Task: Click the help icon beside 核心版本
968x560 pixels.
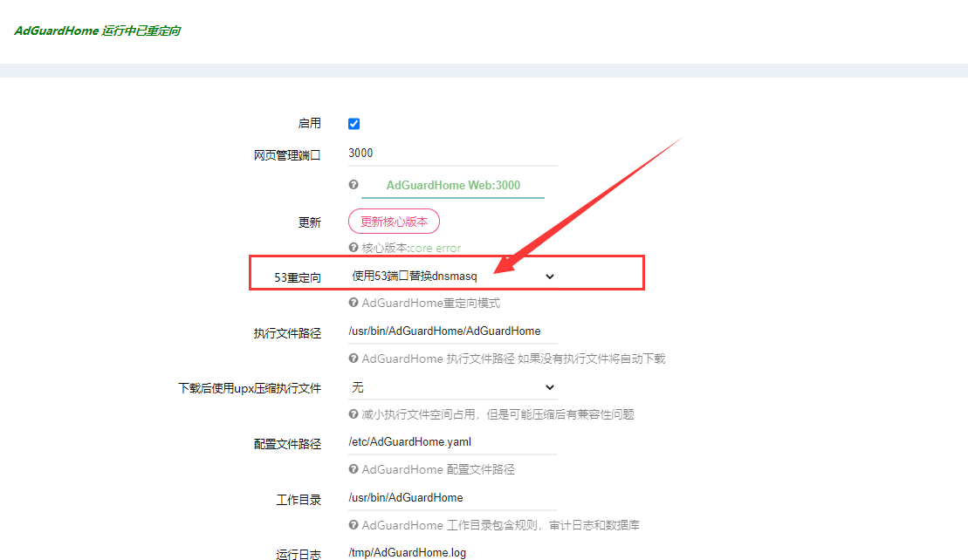Action: click(x=354, y=248)
